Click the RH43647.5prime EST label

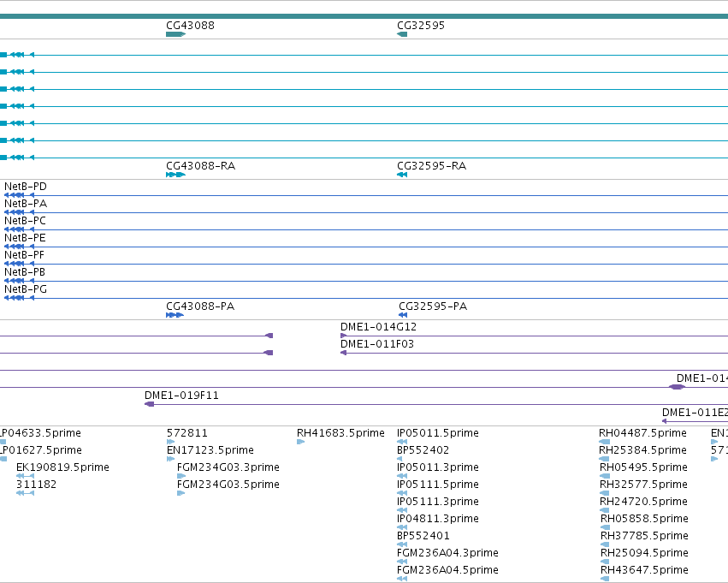pos(644,570)
